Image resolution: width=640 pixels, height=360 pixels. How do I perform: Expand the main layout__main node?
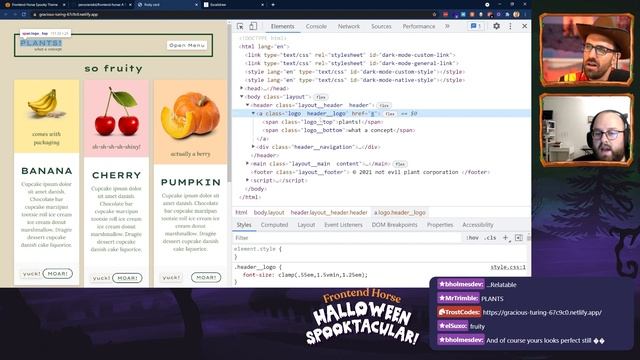(x=247, y=164)
